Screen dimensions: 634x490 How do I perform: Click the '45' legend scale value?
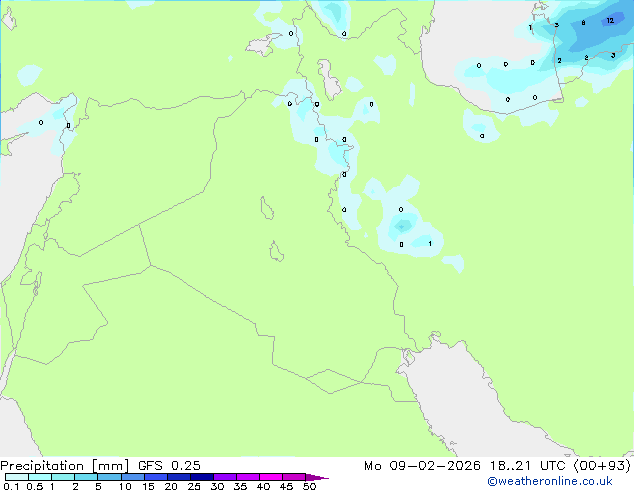tap(286, 486)
